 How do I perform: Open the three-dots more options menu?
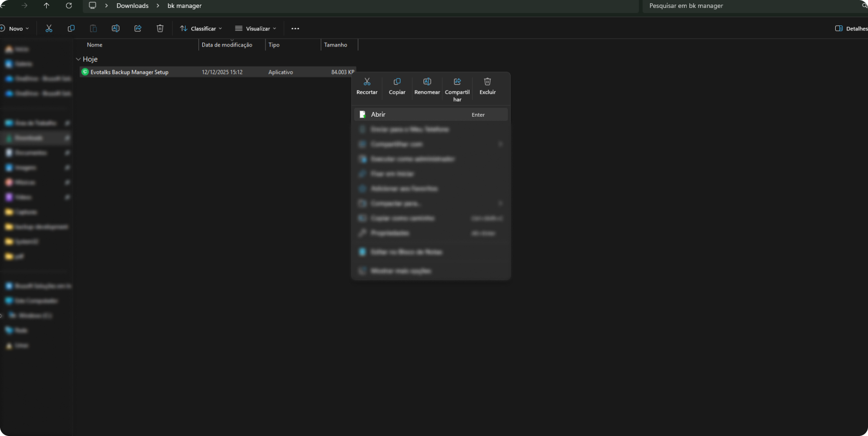[295, 29]
